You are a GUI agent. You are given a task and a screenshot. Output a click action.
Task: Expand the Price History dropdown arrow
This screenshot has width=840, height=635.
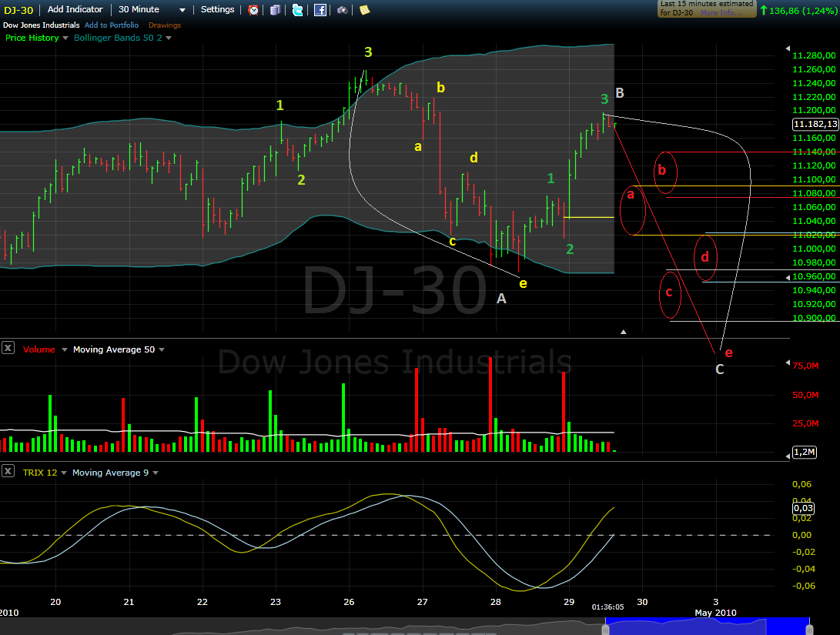coord(65,38)
